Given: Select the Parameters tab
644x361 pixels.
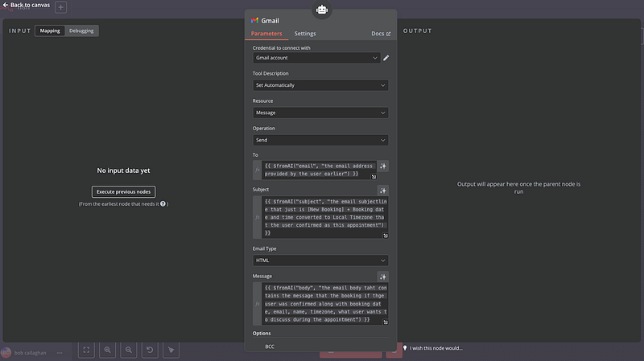Looking at the screenshot, I should [266, 34].
